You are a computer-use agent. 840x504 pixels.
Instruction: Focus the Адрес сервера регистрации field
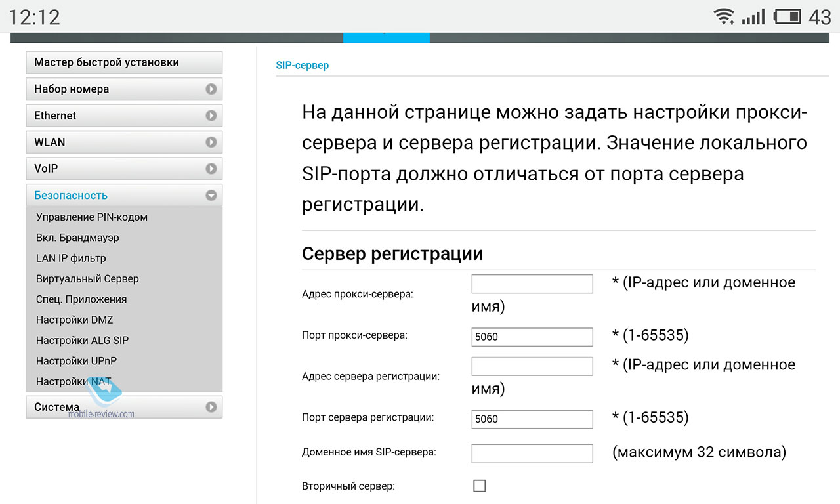[532, 366]
